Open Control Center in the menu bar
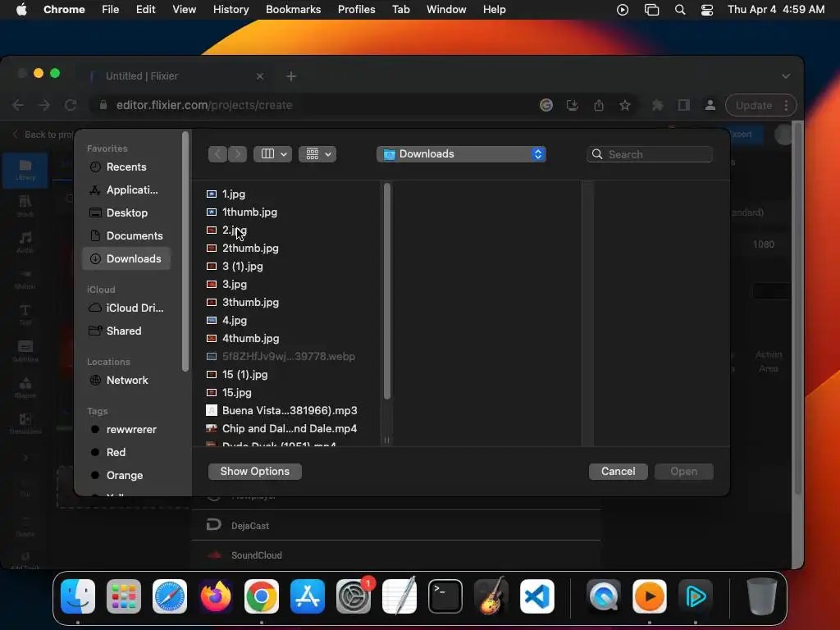The image size is (840, 630). [x=706, y=10]
